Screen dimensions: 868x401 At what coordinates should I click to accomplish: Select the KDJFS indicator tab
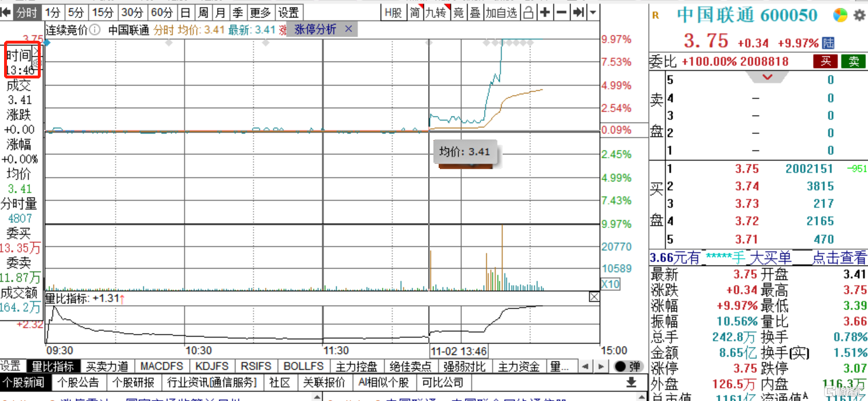coord(213,366)
